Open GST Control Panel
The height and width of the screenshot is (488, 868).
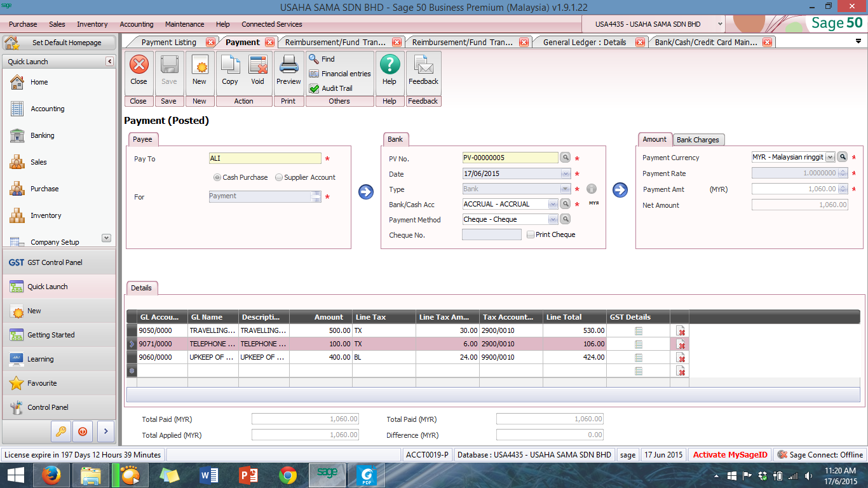(x=58, y=262)
